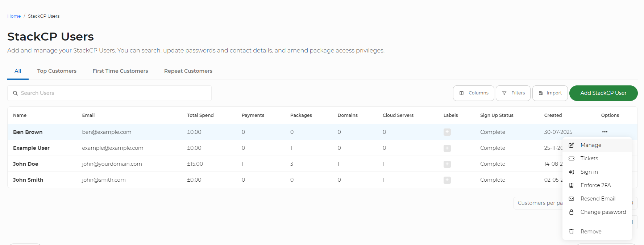This screenshot has height=245, width=644.
Task: Click the £15.00 total spend value
Action: pyautogui.click(x=195, y=164)
